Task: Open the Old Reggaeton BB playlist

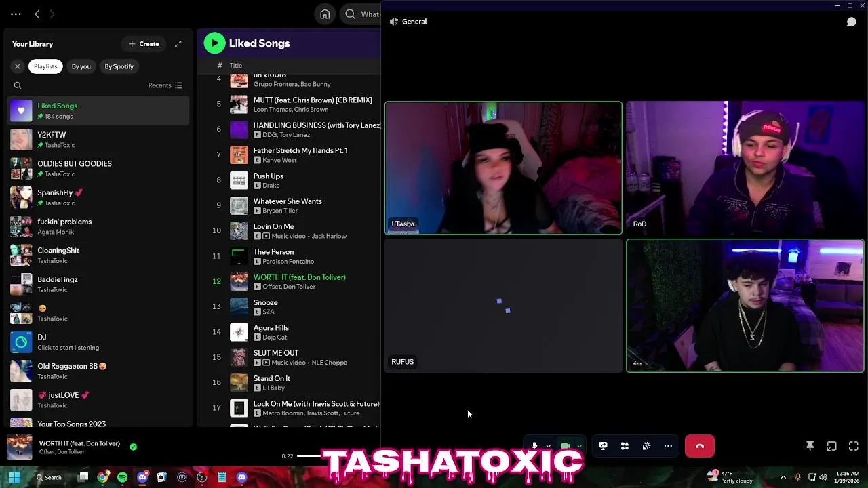Action: coord(99,371)
